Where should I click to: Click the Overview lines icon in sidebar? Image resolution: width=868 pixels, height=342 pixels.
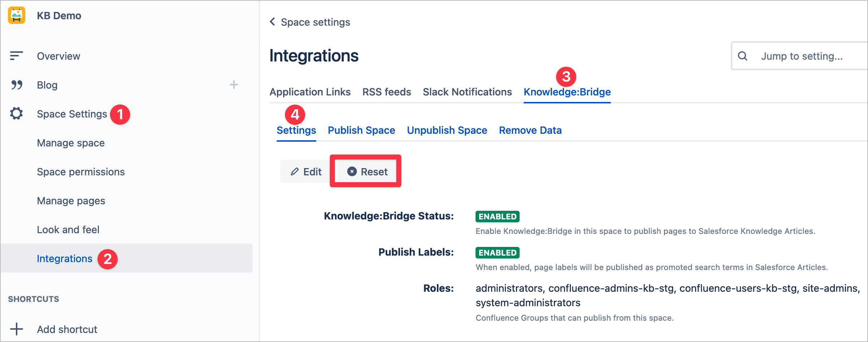[x=16, y=56]
